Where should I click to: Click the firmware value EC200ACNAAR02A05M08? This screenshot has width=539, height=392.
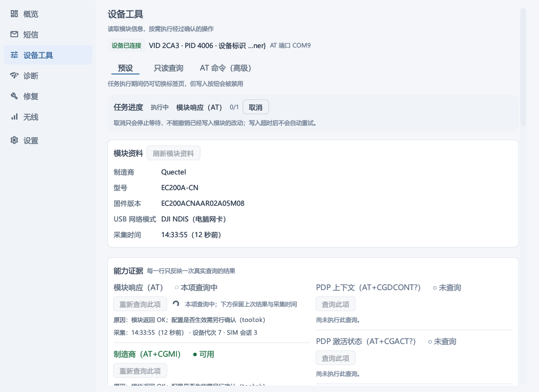[x=203, y=203]
